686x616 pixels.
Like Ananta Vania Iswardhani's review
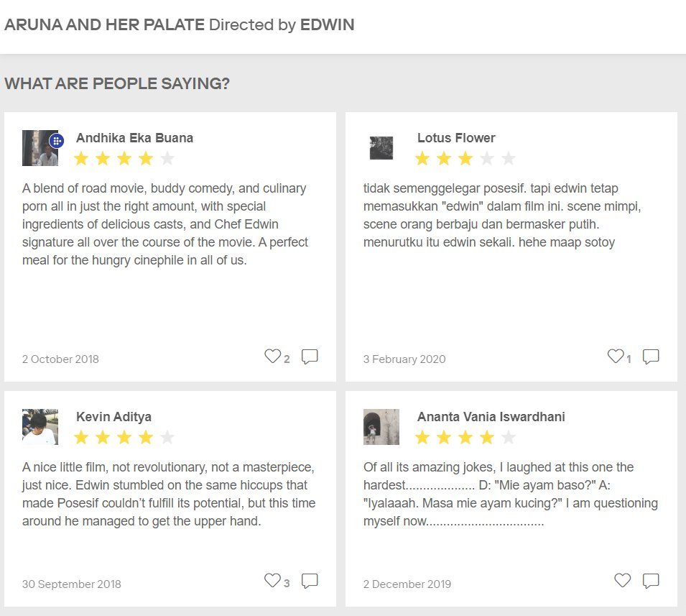tap(623, 581)
